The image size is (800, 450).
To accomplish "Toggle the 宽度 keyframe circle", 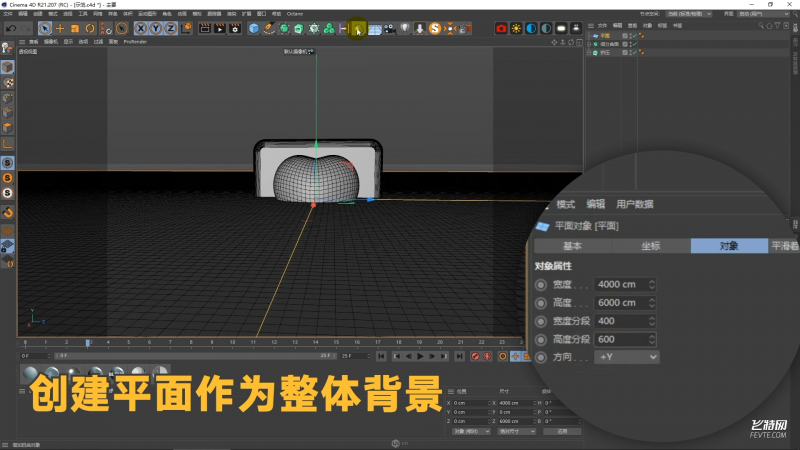I will pyautogui.click(x=541, y=285).
